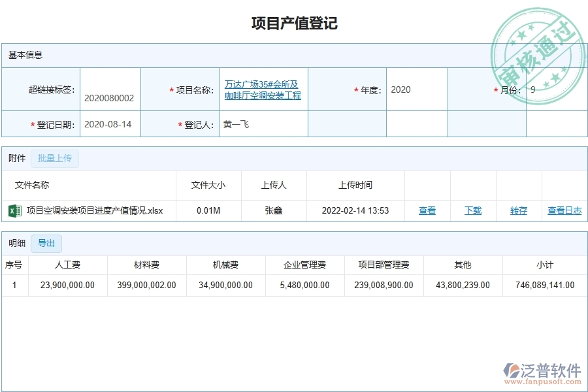
Task: Click the 基本信息 section header
Action: coord(25,55)
